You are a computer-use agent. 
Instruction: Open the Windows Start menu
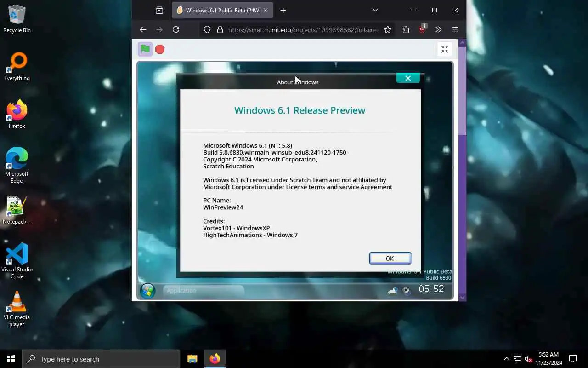pos(11,359)
